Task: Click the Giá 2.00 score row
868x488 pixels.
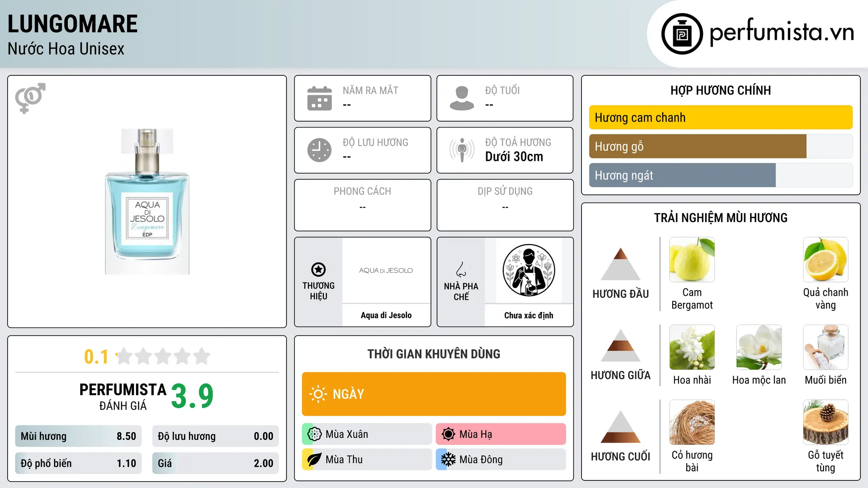Action: point(215,463)
